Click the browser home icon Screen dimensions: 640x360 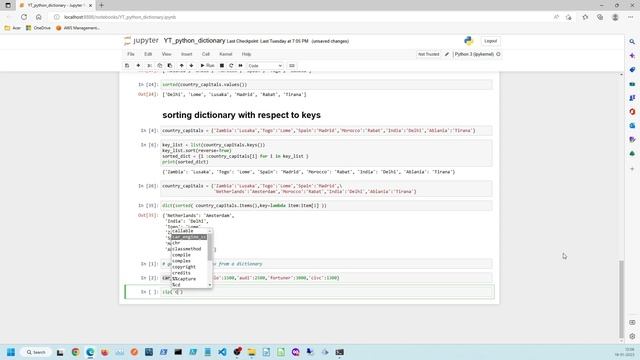pyautogui.click(x=38, y=17)
